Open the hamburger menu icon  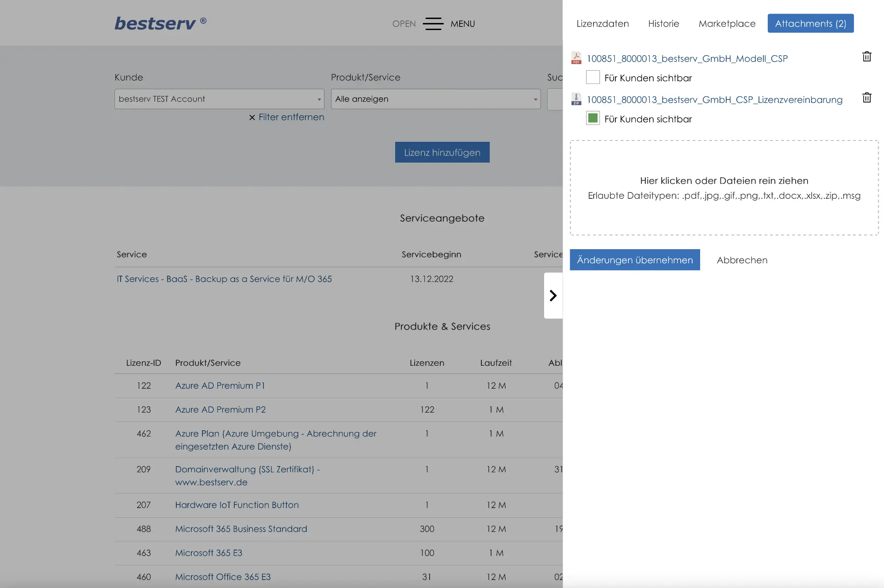(x=433, y=24)
